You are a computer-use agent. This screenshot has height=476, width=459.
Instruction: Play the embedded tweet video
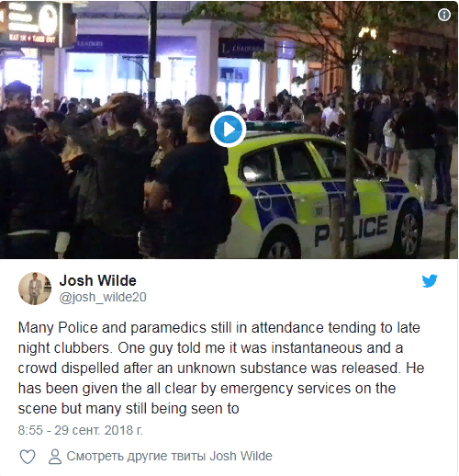tap(228, 130)
